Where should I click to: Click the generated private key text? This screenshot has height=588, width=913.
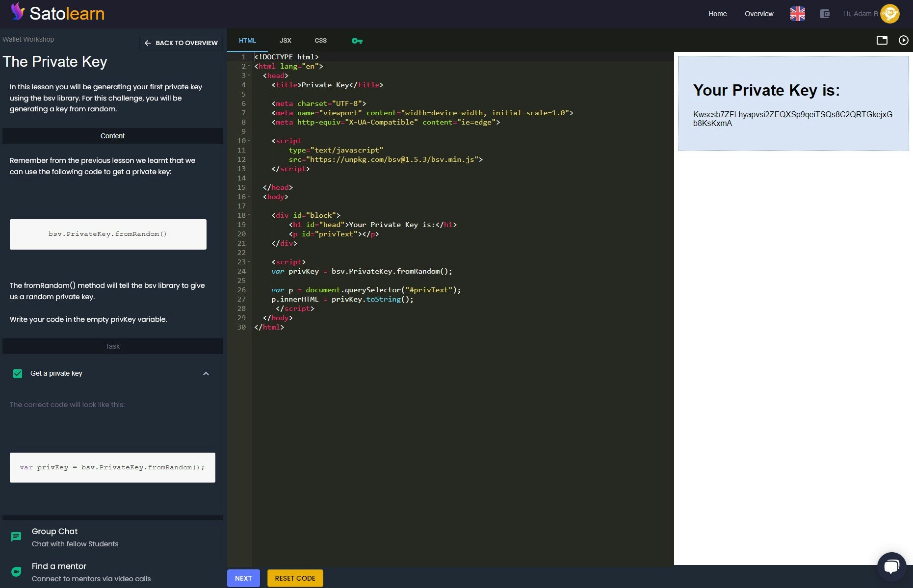(792, 119)
